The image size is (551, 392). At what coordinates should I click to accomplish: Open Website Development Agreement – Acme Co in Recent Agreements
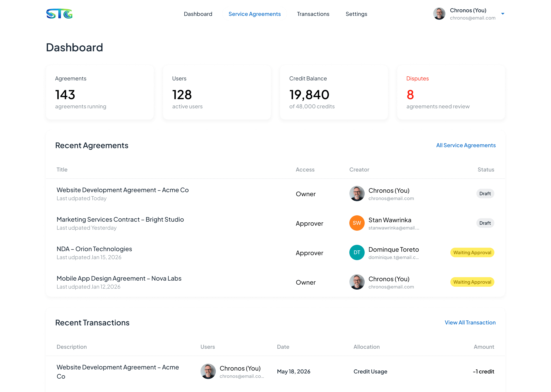click(x=123, y=190)
